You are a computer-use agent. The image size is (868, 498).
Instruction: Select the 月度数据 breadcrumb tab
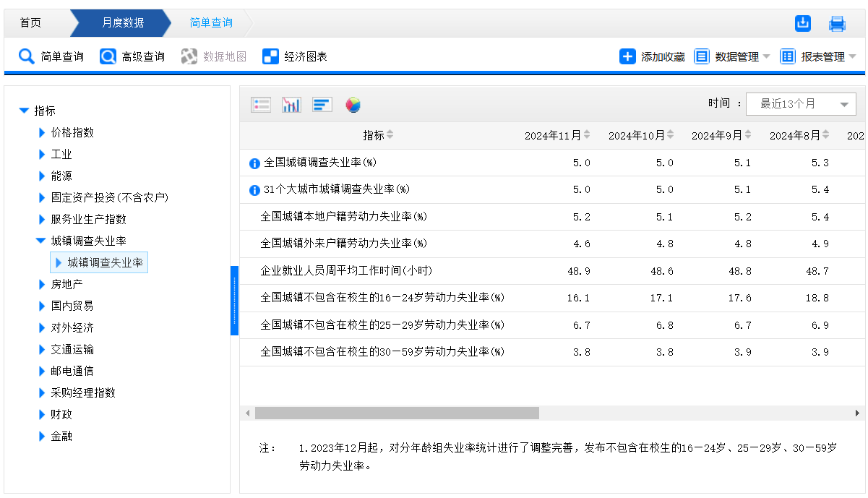(x=123, y=23)
